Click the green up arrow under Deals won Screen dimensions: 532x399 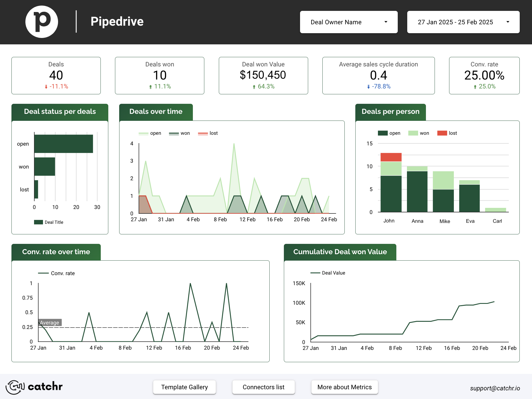[x=150, y=87]
